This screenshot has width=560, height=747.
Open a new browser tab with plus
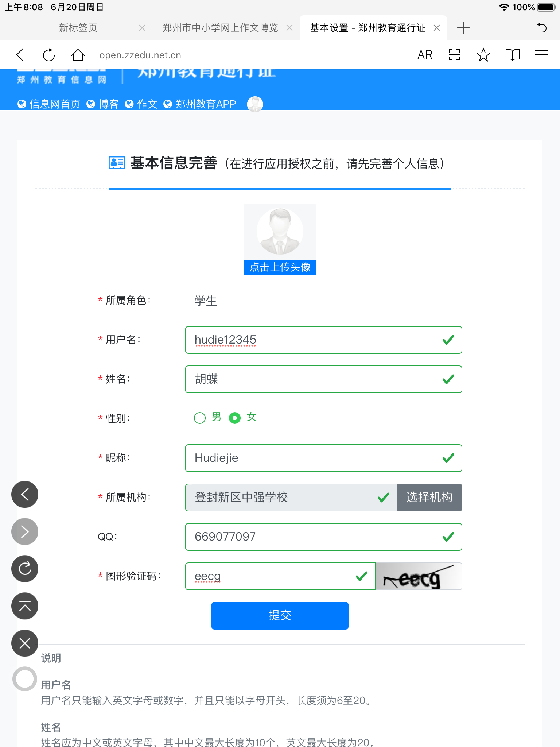click(x=463, y=28)
